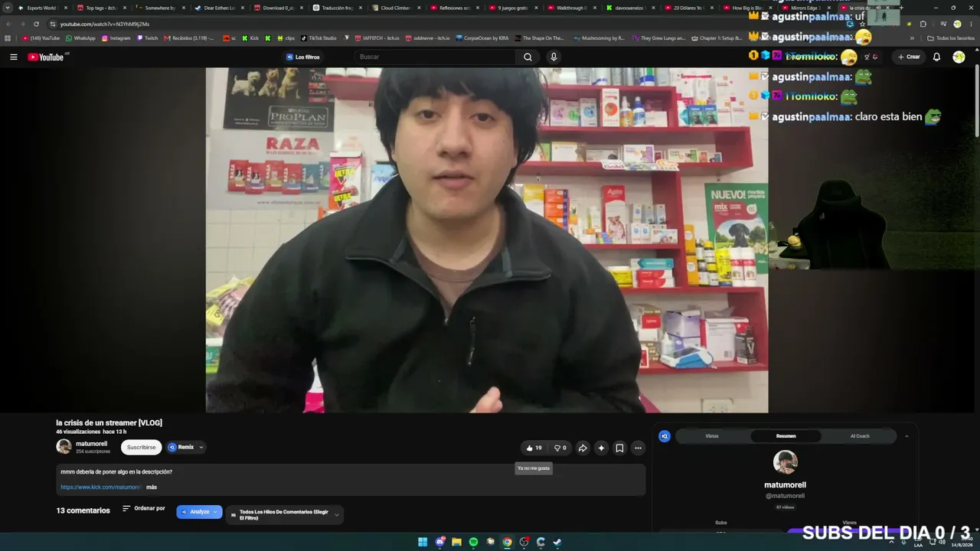Screen dimensions: 980x551
Task: Click the Suscribirse button
Action: 141,448
